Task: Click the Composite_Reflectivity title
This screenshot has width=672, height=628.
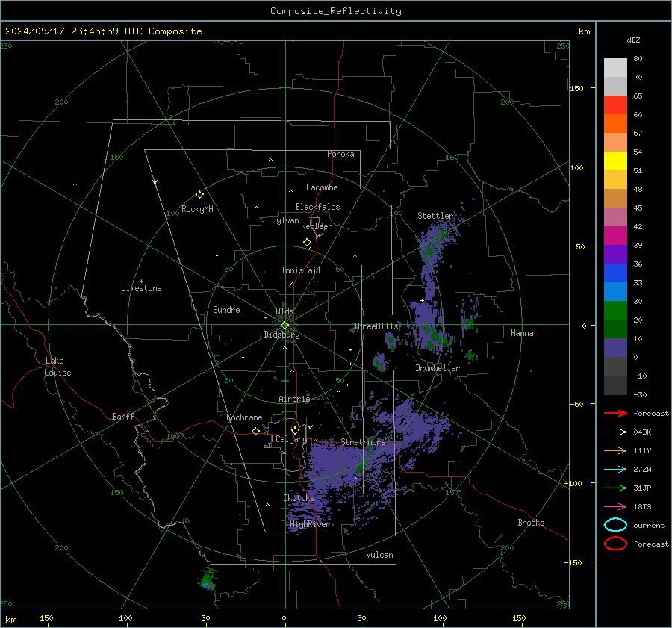Action: point(335,11)
